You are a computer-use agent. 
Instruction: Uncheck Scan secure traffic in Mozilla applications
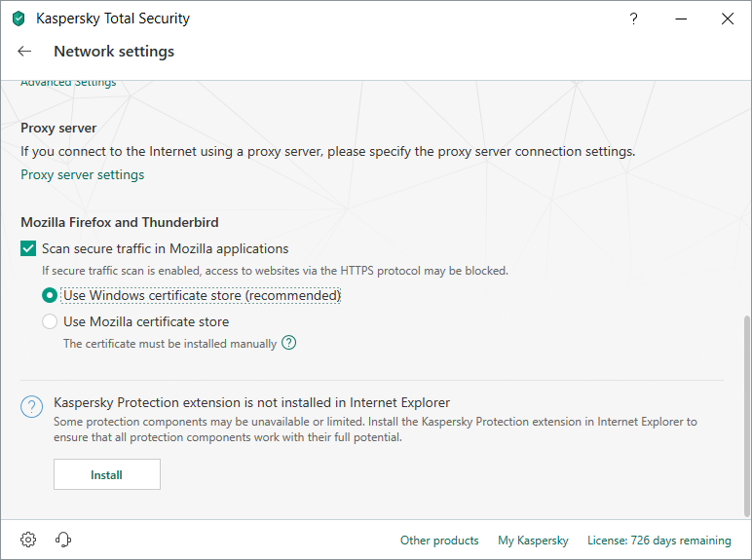pos(28,248)
